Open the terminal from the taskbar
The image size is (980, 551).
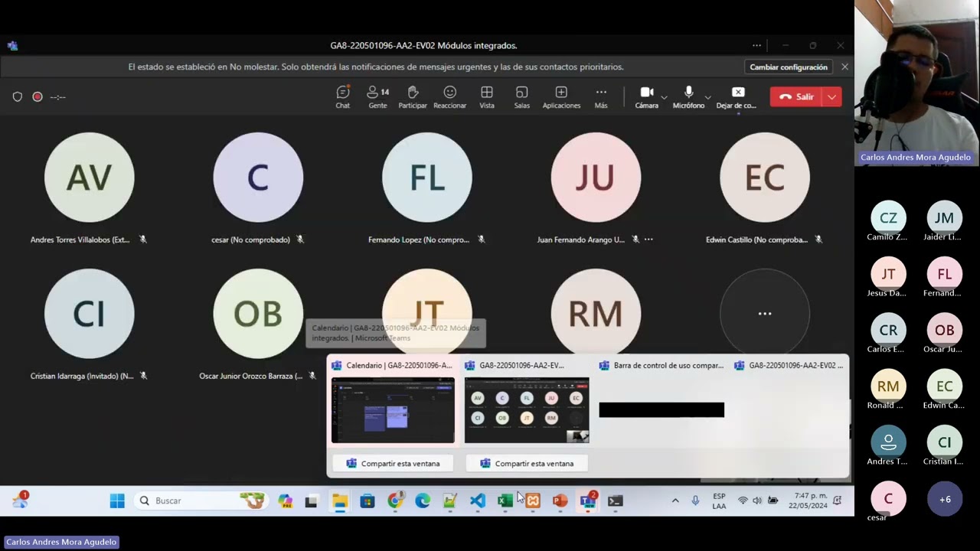[x=616, y=501]
